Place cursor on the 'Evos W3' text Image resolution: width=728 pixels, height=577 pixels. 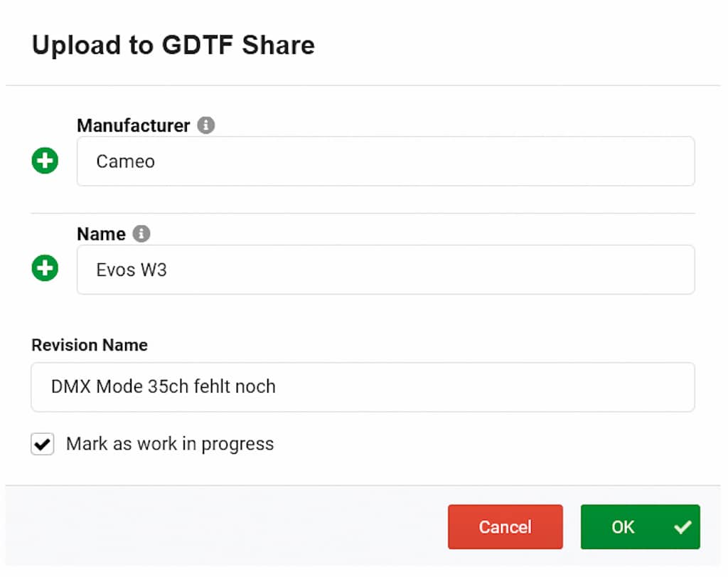point(132,270)
